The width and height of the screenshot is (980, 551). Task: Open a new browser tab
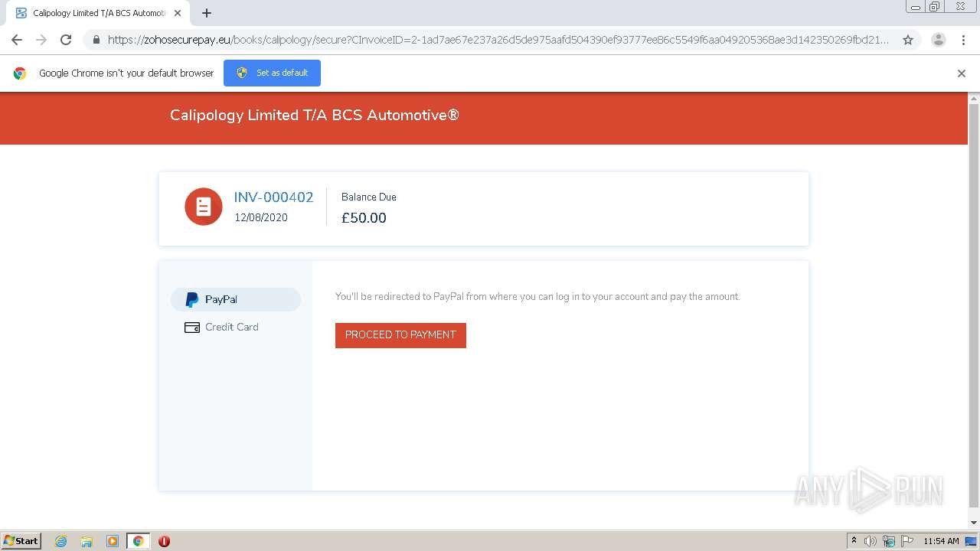207,13
